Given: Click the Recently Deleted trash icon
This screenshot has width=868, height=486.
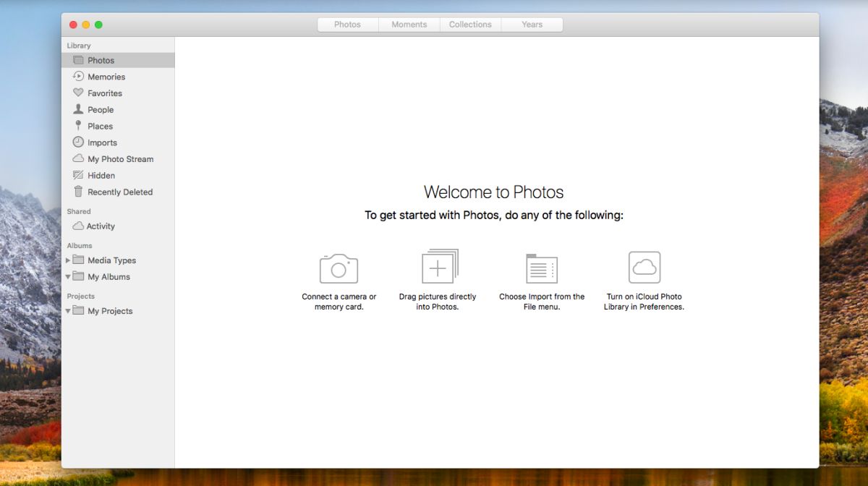Looking at the screenshot, I should pyautogui.click(x=78, y=192).
